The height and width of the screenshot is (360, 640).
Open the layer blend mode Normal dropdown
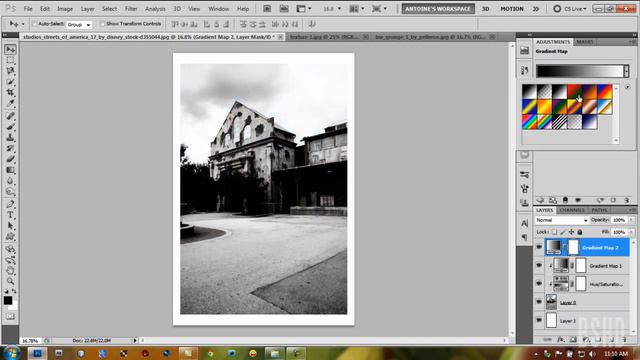pyautogui.click(x=562, y=220)
